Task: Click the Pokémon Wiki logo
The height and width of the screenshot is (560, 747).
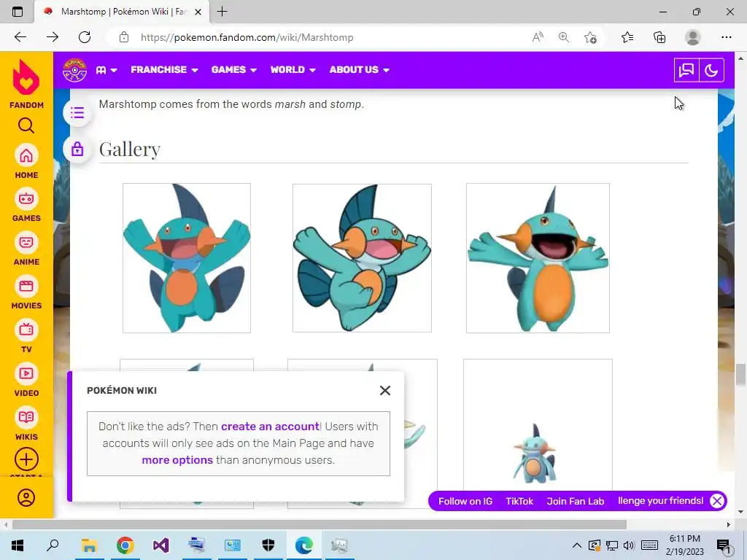Action: (75, 70)
